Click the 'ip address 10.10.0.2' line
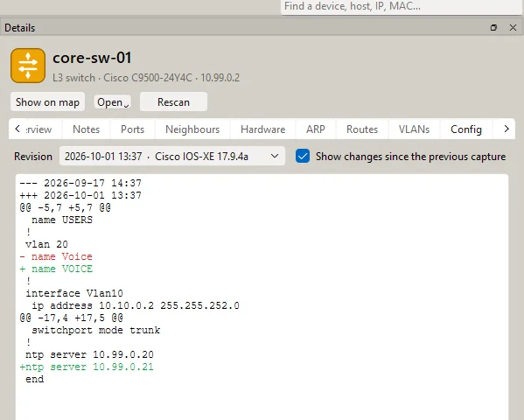This screenshot has width=524, height=420. tap(136, 305)
